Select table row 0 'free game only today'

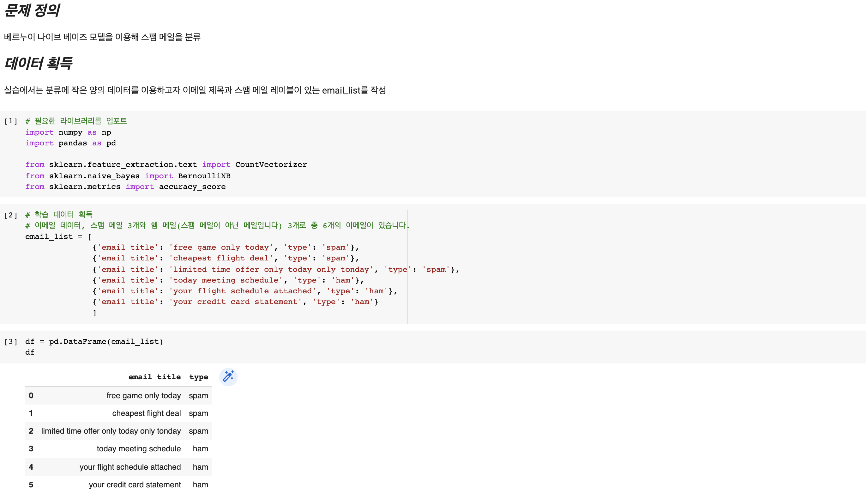tap(143, 396)
